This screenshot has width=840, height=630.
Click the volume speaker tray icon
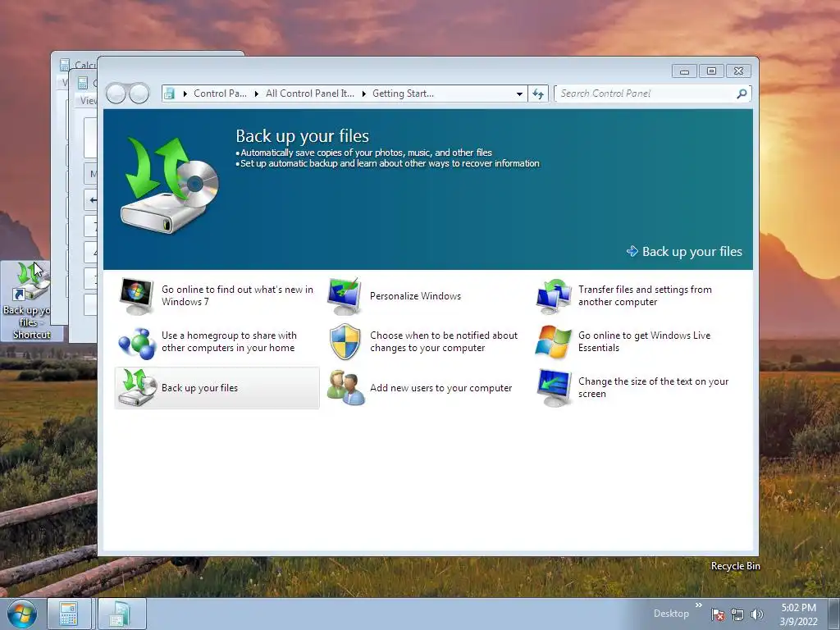[x=757, y=614]
